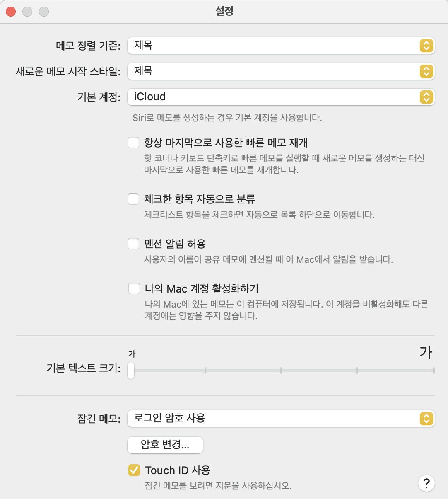The height and width of the screenshot is (499, 448).
Task: Set text size slider to second tick
Action: coord(205,371)
